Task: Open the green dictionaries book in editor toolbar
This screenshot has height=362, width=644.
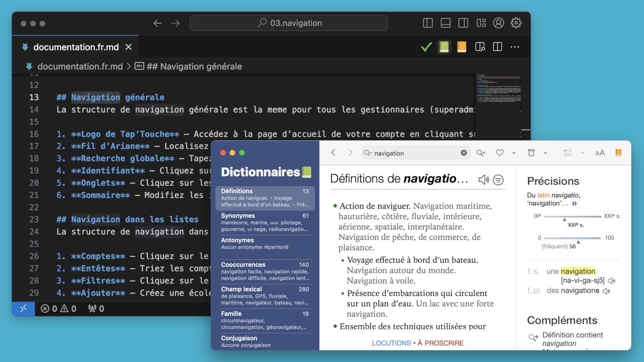Action: click(444, 47)
